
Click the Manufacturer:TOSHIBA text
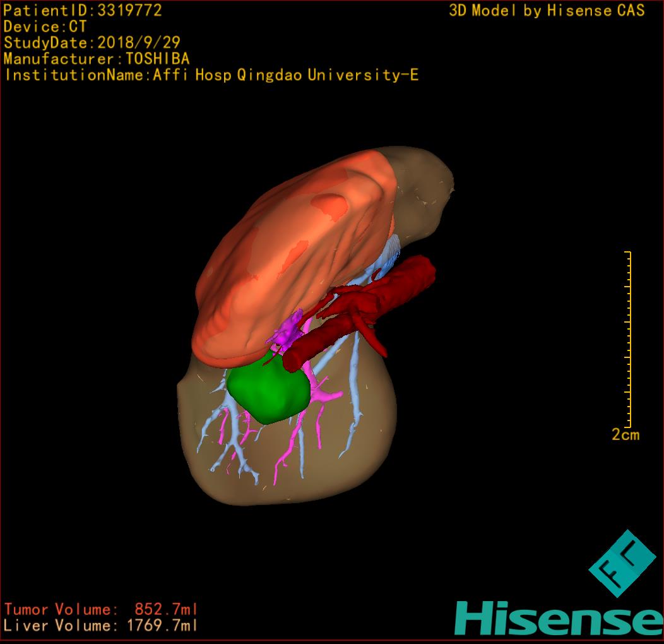pyautogui.click(x=97, y=59)
